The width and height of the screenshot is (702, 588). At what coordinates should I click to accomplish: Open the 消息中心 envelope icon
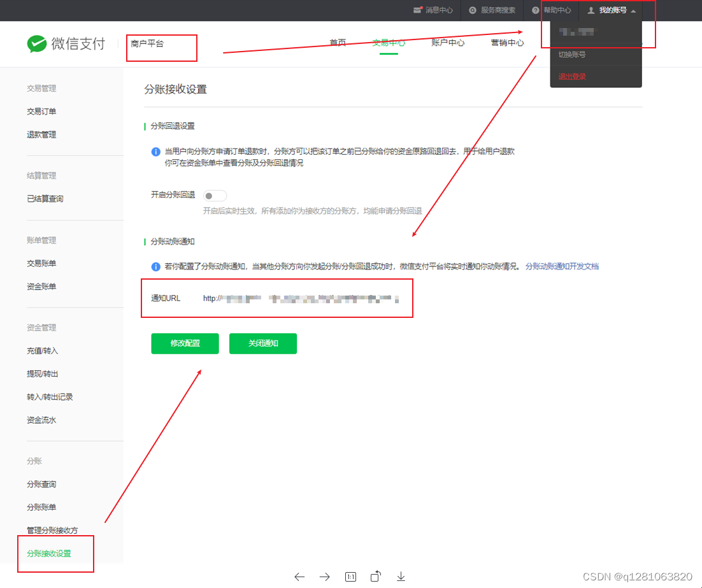(417, 10)
